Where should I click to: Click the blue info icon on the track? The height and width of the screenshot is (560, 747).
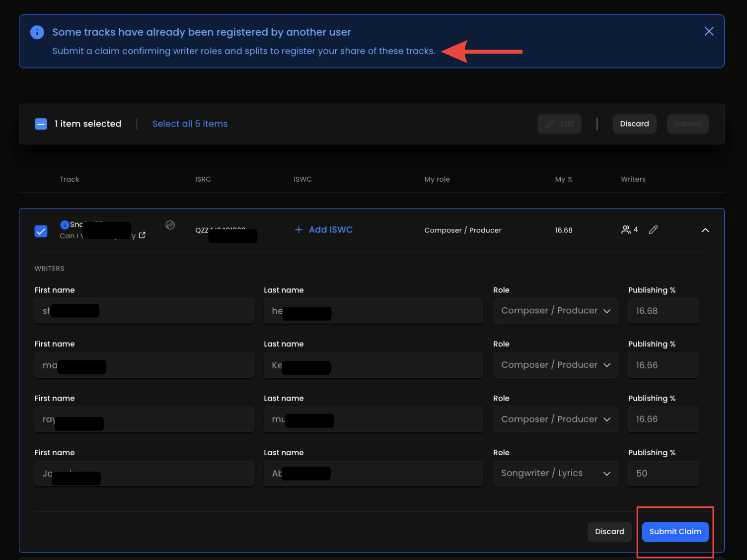click(65, 224)
